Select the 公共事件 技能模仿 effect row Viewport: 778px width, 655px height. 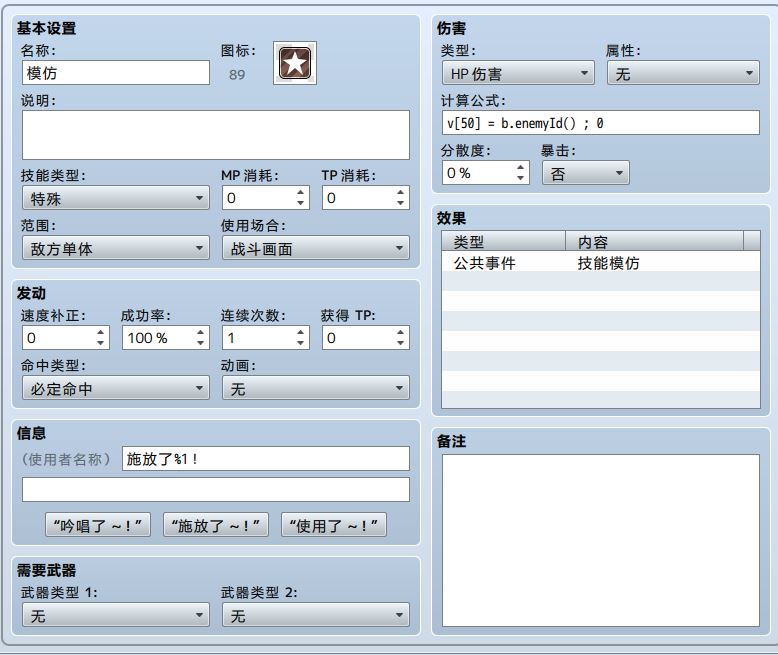point(600,262)
